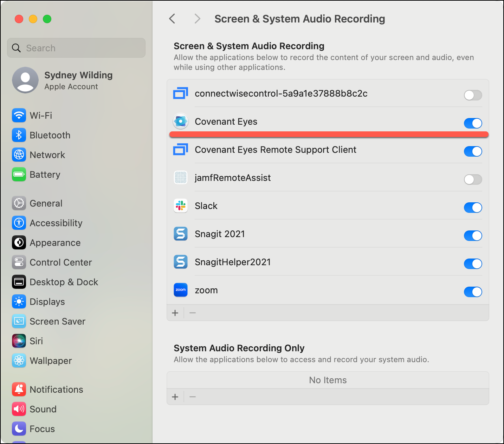Image resolution: width=504 pixels, height=444 pixels.
Task: Click the Appearance sidebar icon
Action: point(19,242)
